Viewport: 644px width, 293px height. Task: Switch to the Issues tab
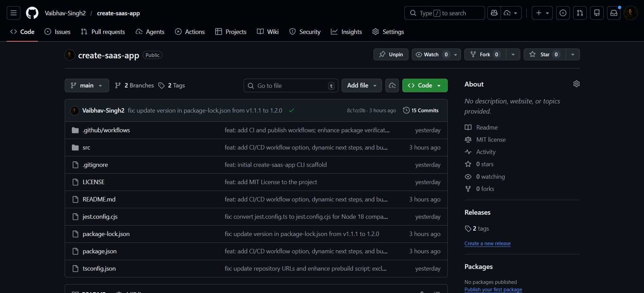pyautogui.click(x=58, y=32)
